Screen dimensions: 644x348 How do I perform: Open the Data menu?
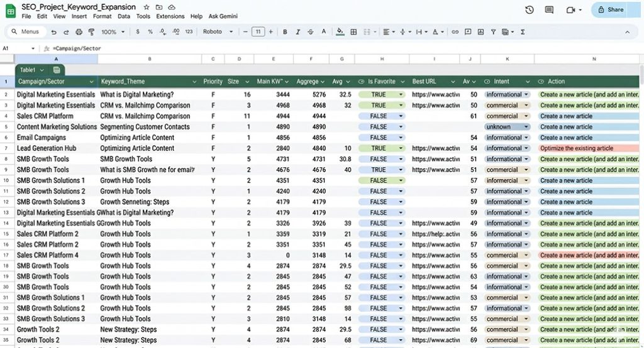click(x=124, y=16)
